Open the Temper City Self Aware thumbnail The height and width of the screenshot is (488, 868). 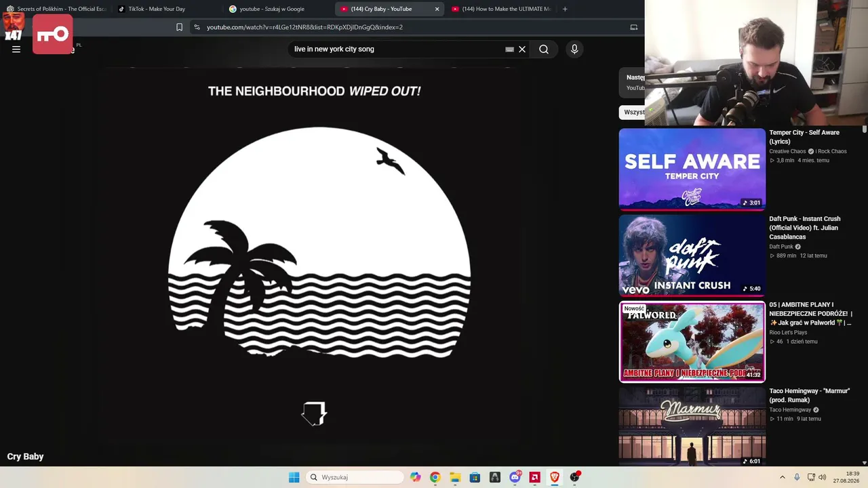click(692, 169)
